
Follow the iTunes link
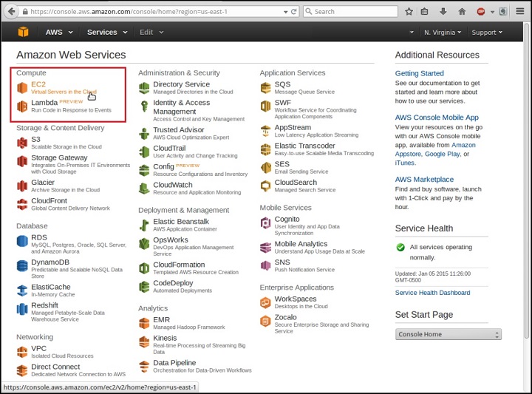coord(404,163)
